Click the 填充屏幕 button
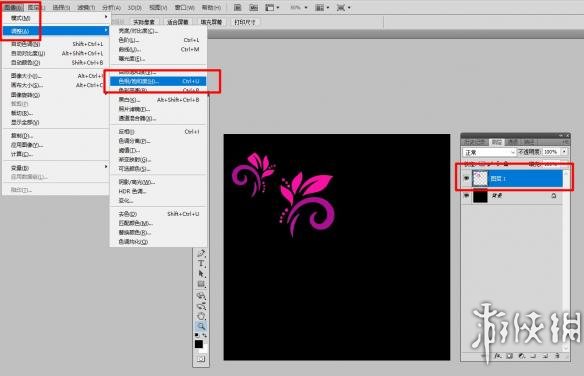The height and width of the screenshot is (376, 584). coord(211,22)
